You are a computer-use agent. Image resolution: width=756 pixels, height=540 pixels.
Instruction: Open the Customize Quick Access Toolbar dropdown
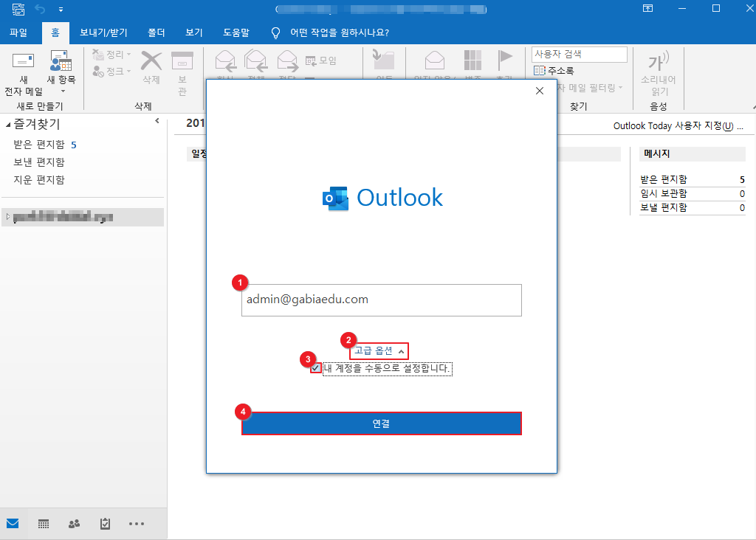pyautogui.click(x=61, y=9)
